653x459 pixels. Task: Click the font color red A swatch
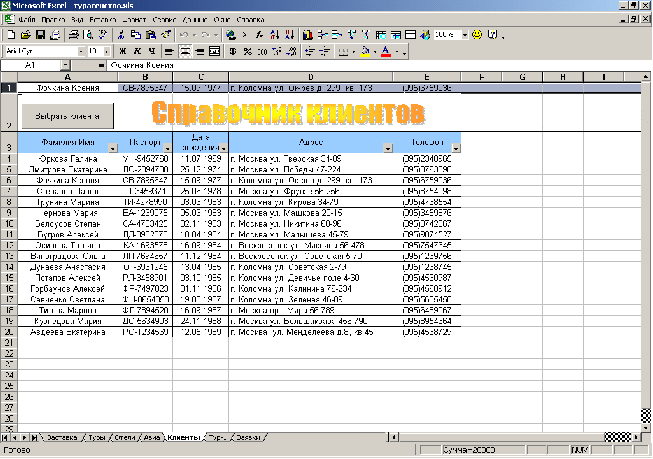pos(386,51)
